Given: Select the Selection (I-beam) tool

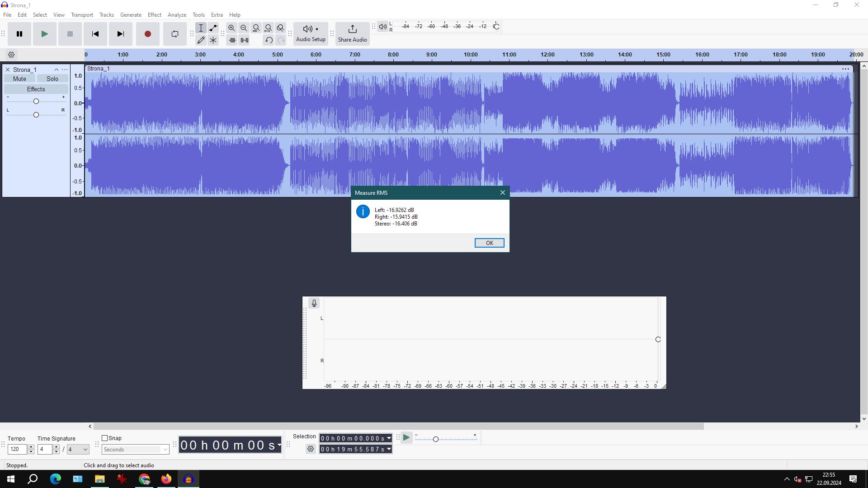Looking at the screenshot, I should tap(201, 28).
